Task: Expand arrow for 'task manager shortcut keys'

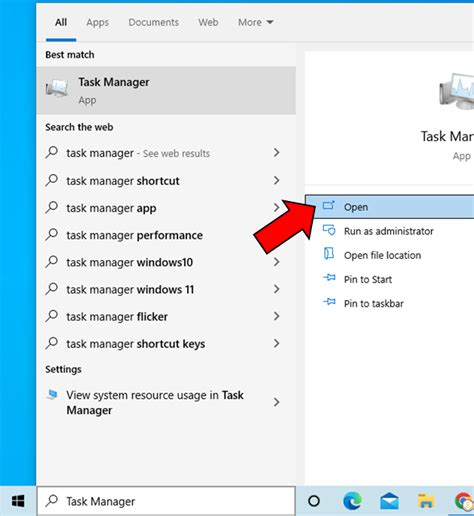Action: pos(276,343)
